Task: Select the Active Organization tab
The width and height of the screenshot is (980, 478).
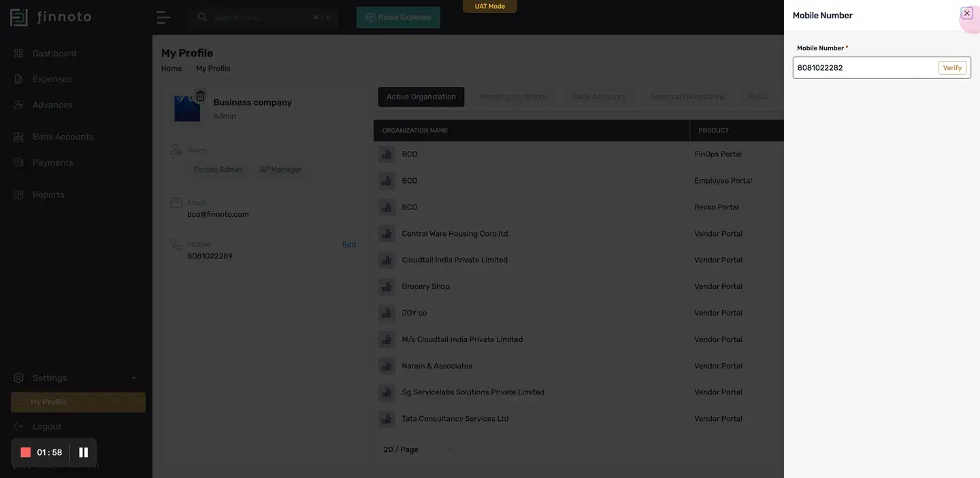Action: 421,97
